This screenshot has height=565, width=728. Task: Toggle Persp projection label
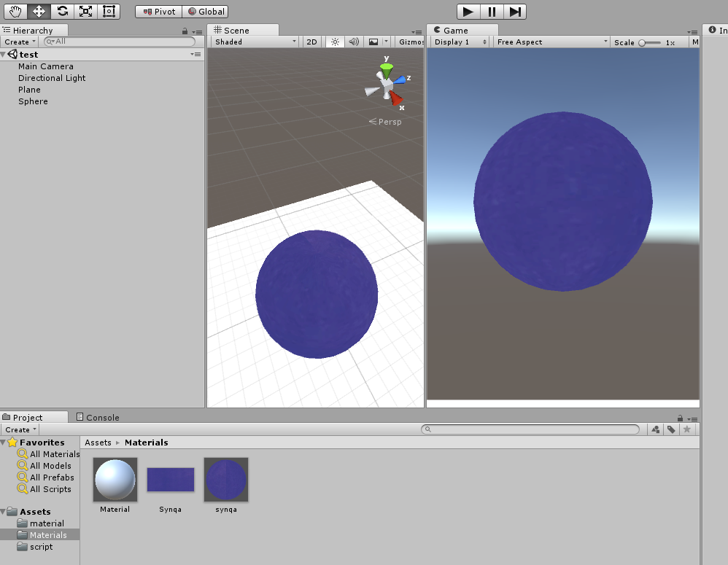click(x=385, y=122)
